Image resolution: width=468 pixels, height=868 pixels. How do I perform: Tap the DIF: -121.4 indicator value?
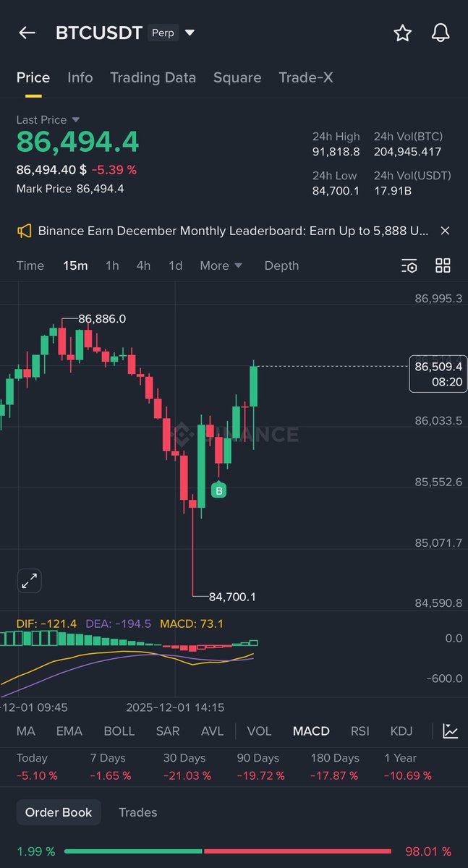tap(48, 624)
